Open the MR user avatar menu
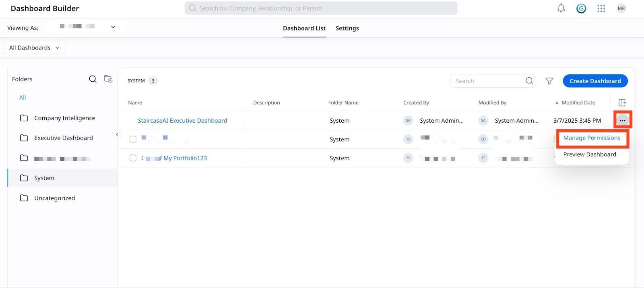The height and width of the screenshot is (288, 644). 621,8
